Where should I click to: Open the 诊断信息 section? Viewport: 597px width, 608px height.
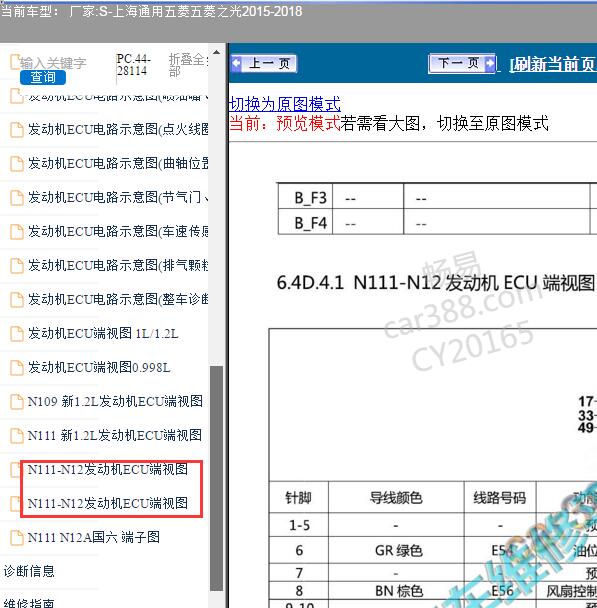[x=29, y=571]
